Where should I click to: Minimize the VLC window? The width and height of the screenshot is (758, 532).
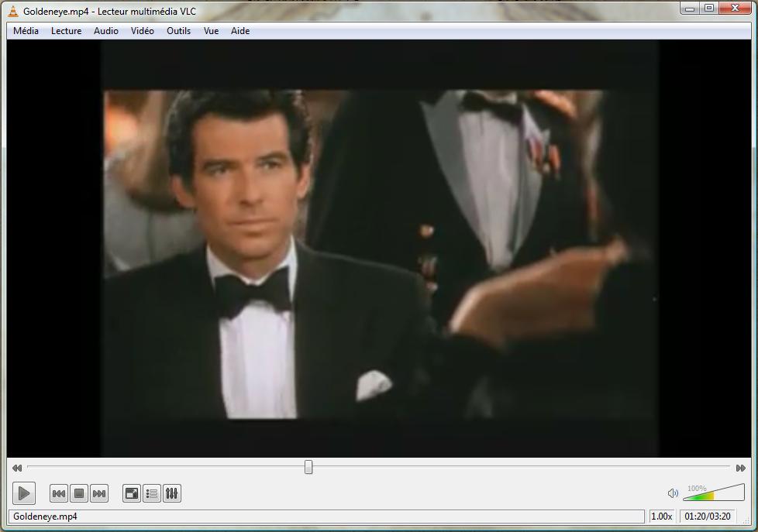(x=690, y=9)
